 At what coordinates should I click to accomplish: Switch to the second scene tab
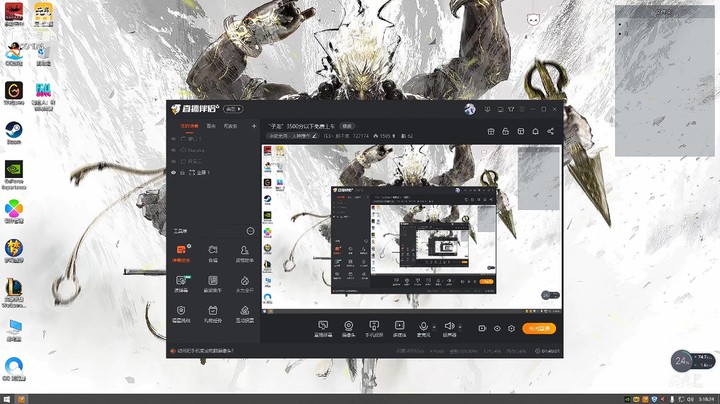point(211,126)
